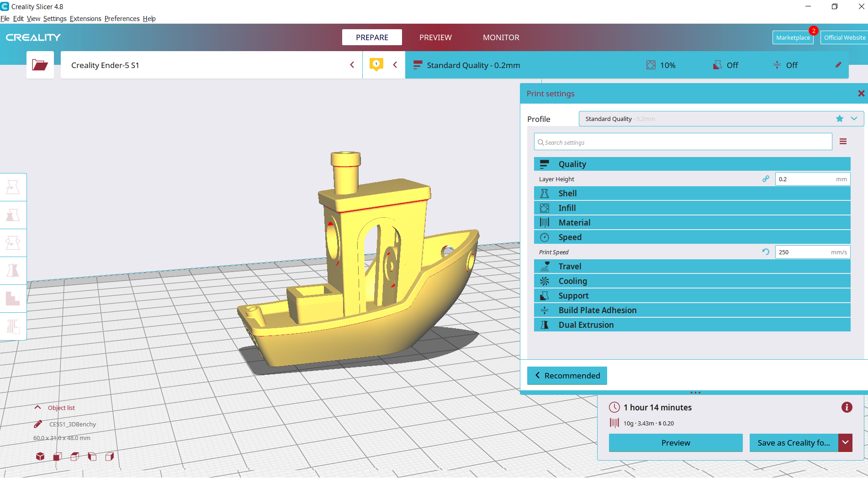Click the pencil edit icon in settings bar
Image resolution: width=868 pixels, height=488 pixels.
[x=838, y=65]
